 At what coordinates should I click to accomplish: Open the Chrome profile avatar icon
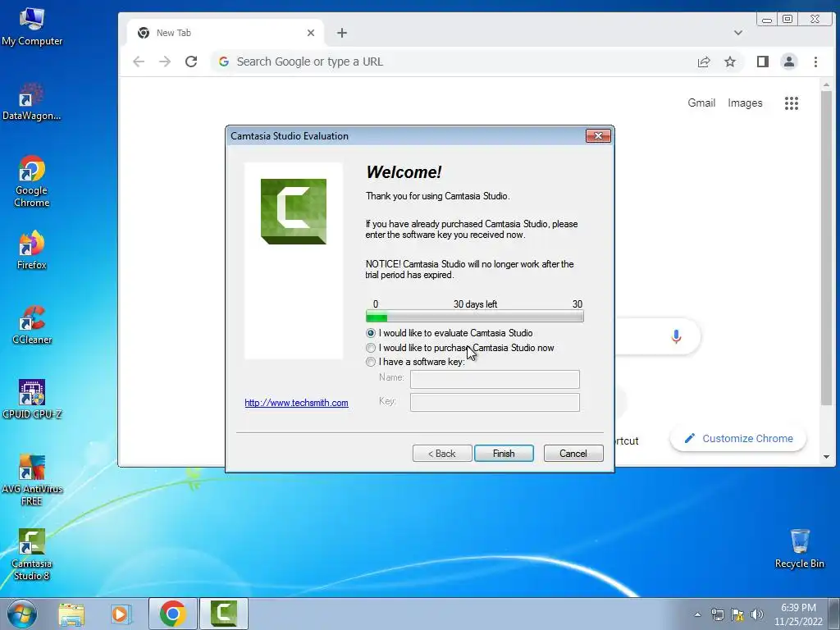[788, 62]
